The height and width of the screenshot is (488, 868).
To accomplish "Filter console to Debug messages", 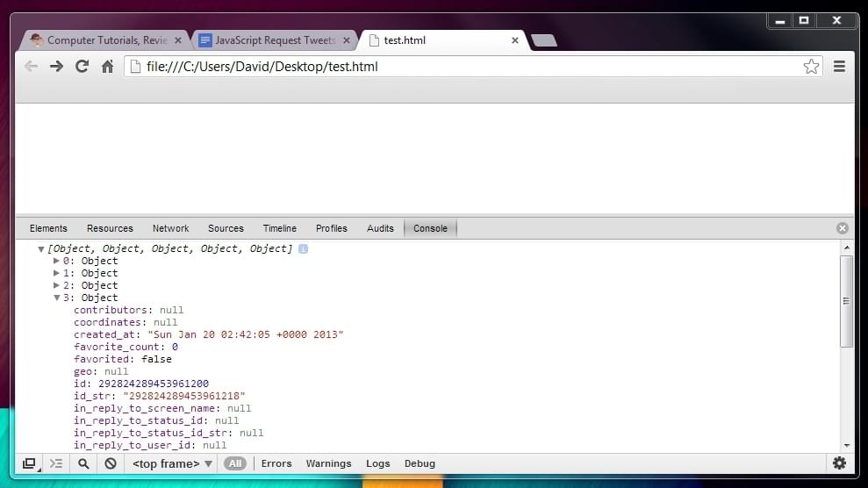I will (x=420, y=463).
